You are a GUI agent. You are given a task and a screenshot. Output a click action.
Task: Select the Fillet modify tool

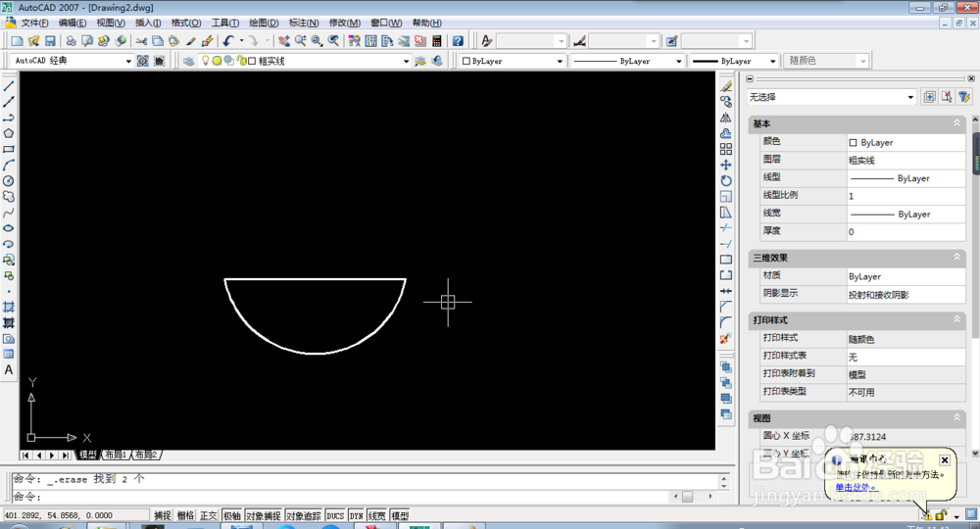(x=725, y=322)
